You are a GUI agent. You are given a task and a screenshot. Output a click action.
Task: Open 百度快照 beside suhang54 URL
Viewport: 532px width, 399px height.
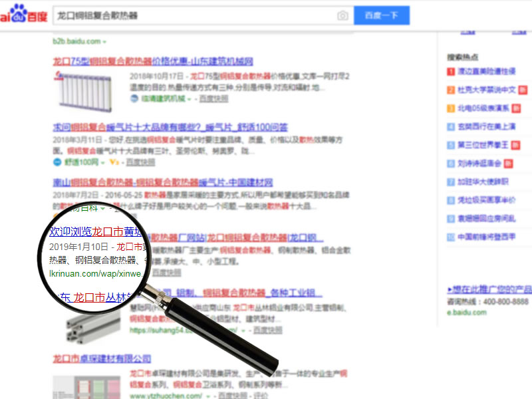(268, 330)
